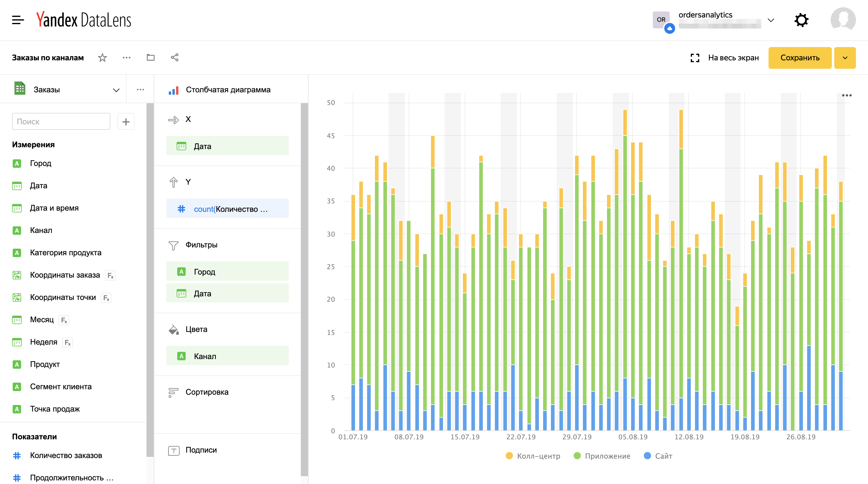Click the Сохранить button
Viewport: 868px width, 484px height.
click(800, 58)
